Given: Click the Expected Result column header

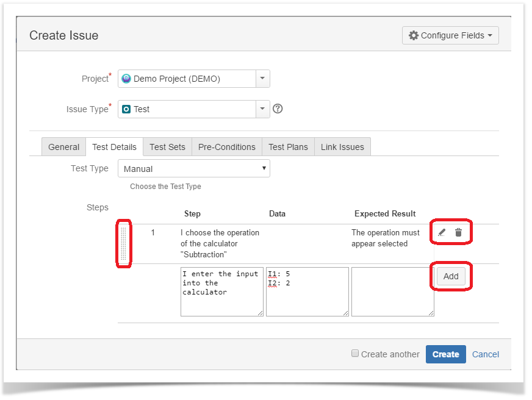Looking at the screenshot, I should coord(385,213).
